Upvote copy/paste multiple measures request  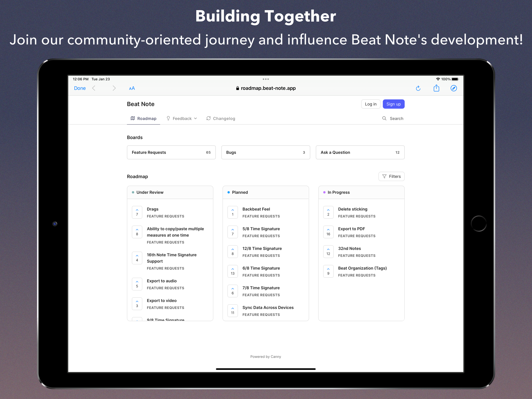pos(137,232)
